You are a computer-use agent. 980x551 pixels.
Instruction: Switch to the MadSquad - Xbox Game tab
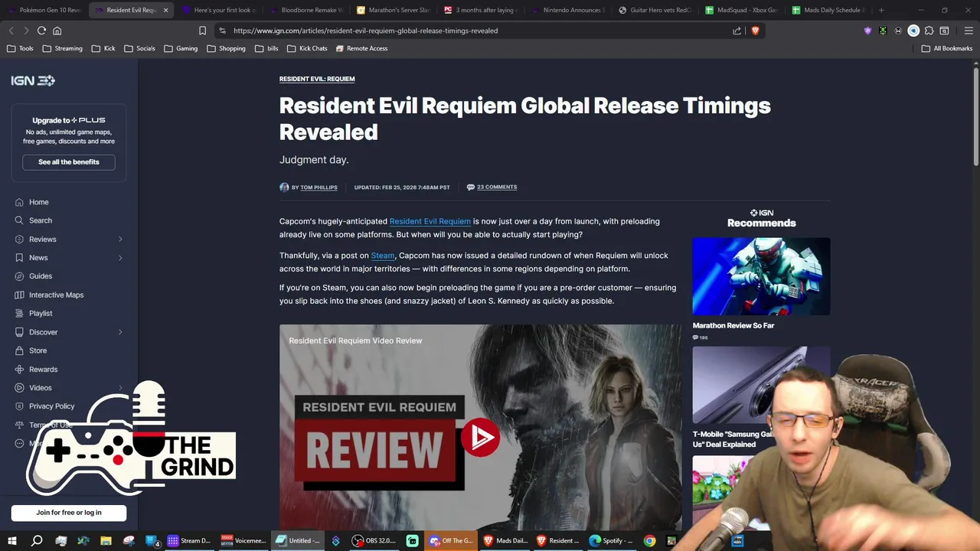(x=743, y=10)
